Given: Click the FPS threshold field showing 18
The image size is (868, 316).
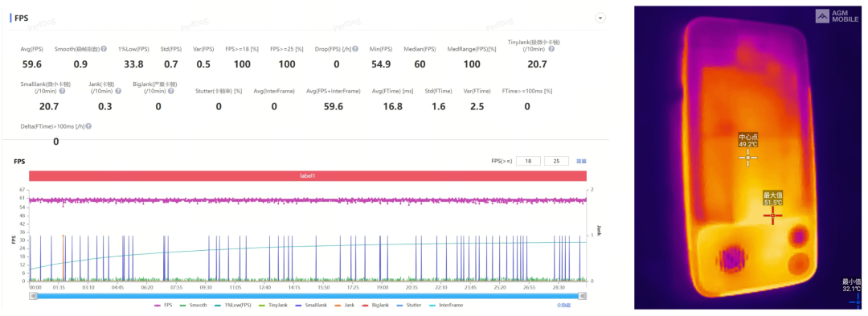Looking at the screenshot, I should 528,161.
